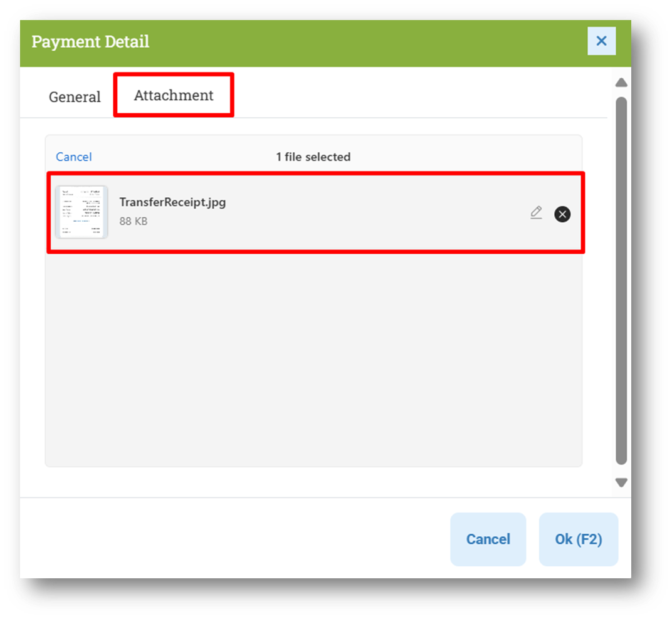Image resolution: width=672 pixels, height=619 pixels.
Task: Click the scrollbar down arrow
Action: click(621, 483)
